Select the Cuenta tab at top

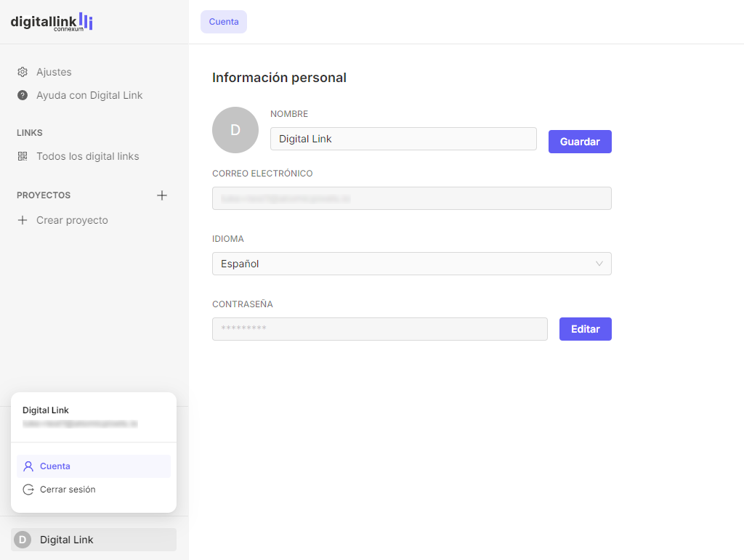224,22
